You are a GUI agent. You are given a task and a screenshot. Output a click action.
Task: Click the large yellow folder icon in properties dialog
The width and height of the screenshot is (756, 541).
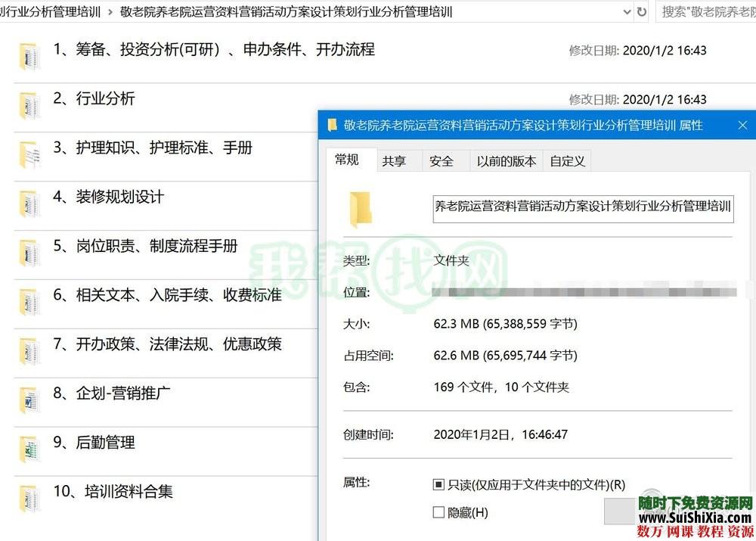tap(360, 209)
